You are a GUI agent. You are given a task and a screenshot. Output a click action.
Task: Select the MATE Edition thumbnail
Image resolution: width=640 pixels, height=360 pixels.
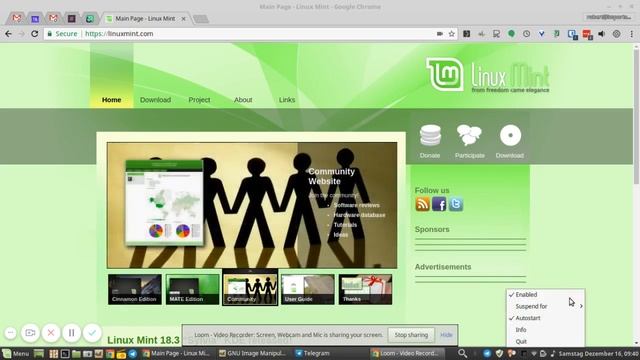tap(192, 289)
